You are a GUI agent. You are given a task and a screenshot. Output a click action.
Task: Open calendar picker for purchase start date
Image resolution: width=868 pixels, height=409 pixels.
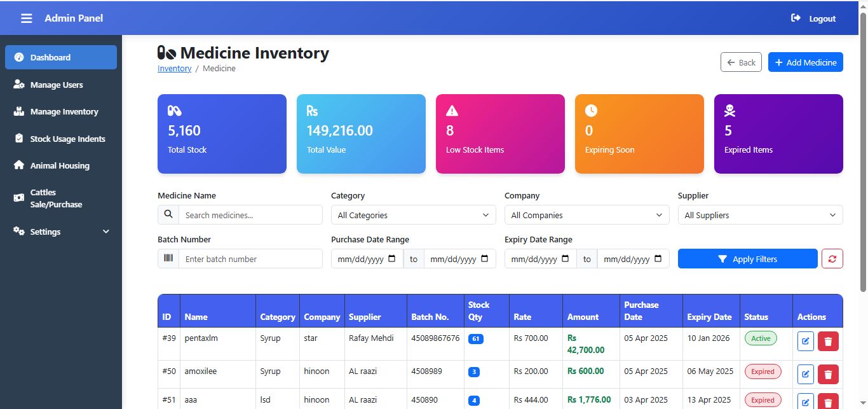(391, 259)
